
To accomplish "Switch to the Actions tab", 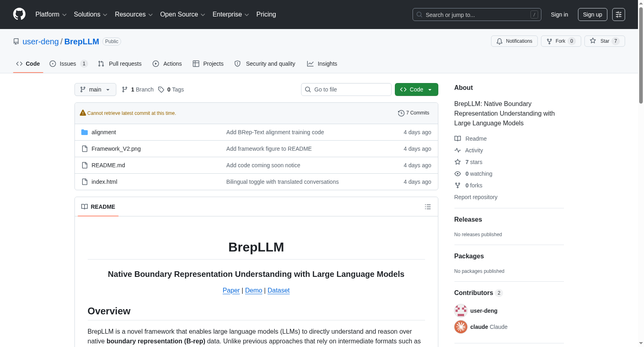I will [167, 64].
